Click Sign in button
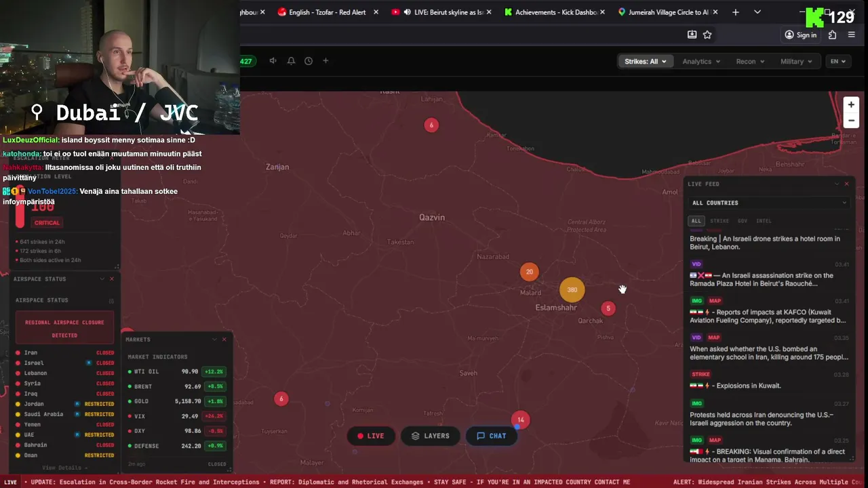This screenshot has width=868, height=488. tap(800, 35)
